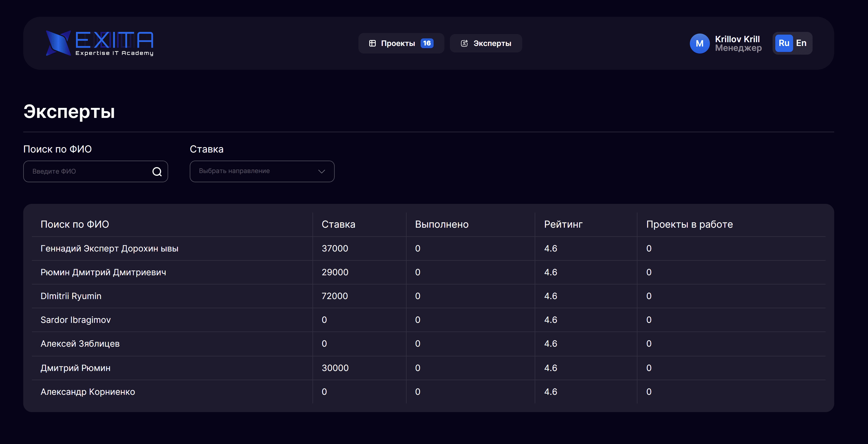Screen dimensions: 868x444
Task: Click the user avatar M icon
Action: point(699,44)
